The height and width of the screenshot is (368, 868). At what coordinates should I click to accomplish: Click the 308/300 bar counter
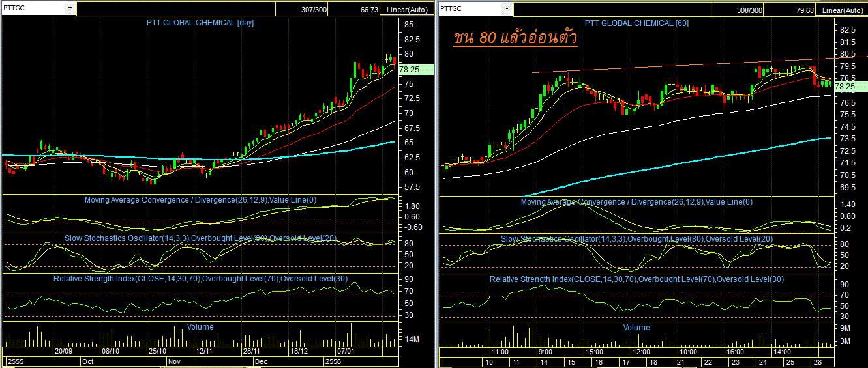coord(750,10)
